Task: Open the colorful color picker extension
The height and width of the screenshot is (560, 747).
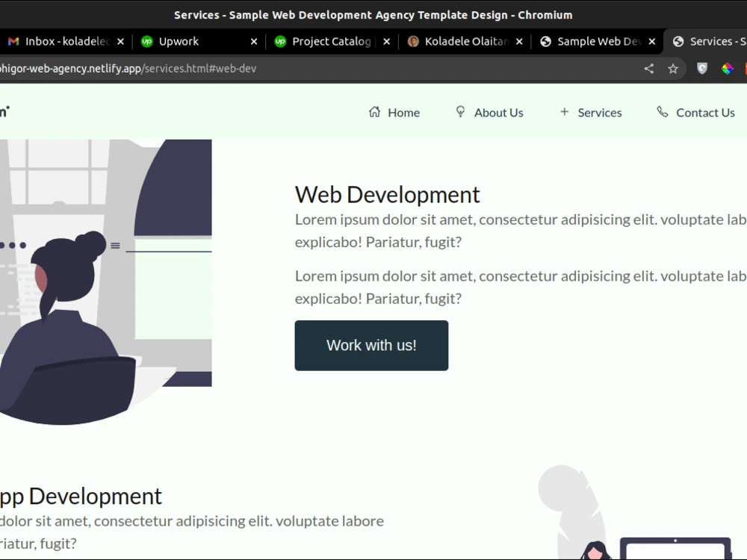Action: click(x=727, y=69)
